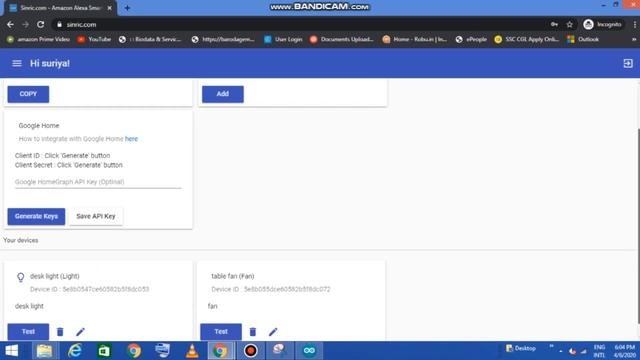Open the User Login bookmark
The image size is (640, 360).
pos(283,40)
